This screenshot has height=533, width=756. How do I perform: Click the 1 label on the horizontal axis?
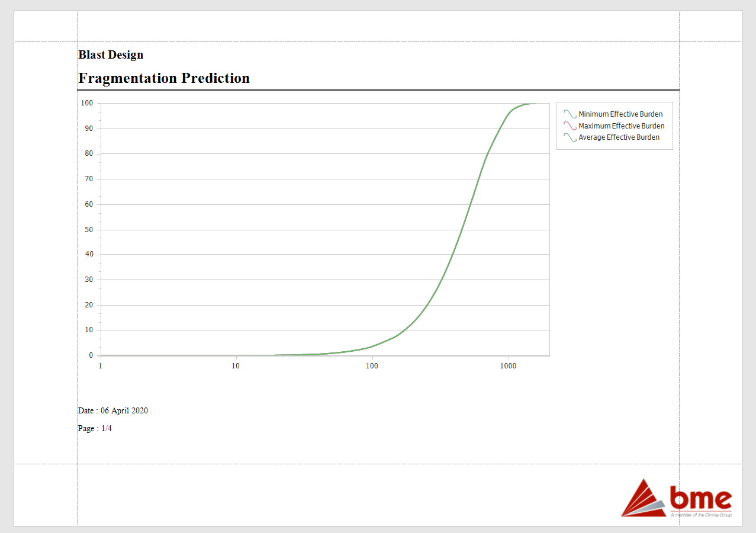pos(100,366)
